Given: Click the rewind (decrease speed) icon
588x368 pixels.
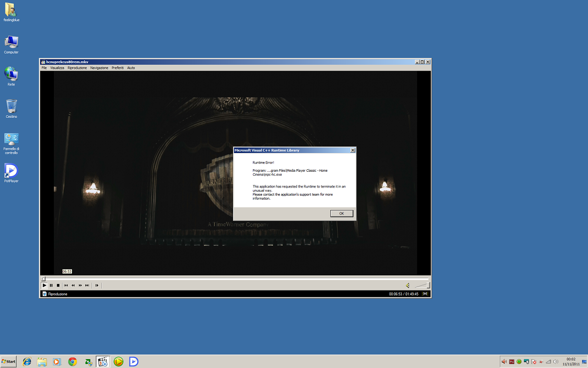Looking at the screenshot, I should [73, 285].
